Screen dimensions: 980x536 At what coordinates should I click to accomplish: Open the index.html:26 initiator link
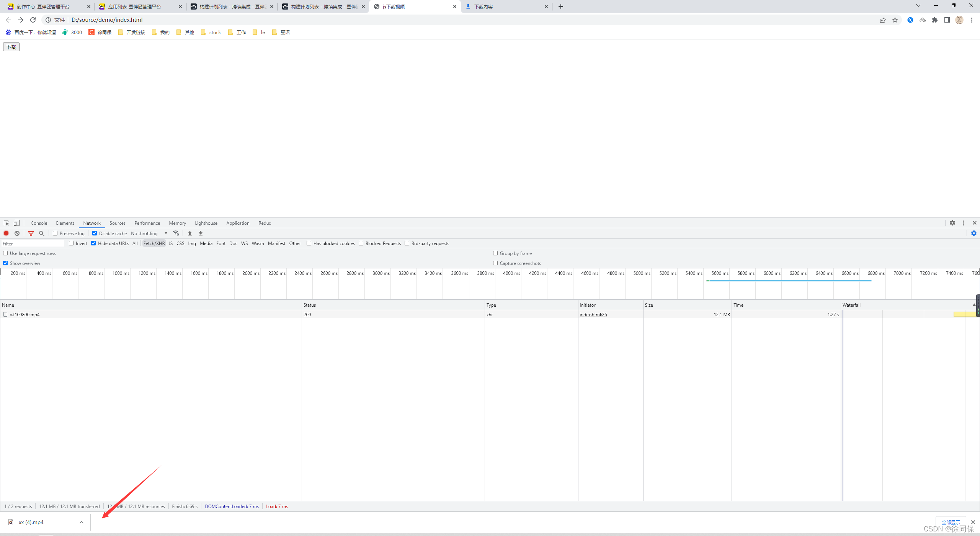coord(593,314)
